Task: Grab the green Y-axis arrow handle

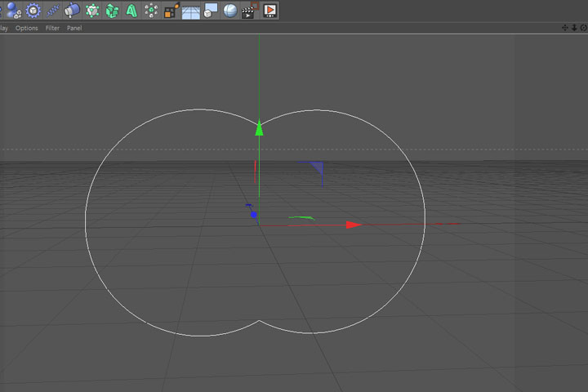Action: pos(259,127)
